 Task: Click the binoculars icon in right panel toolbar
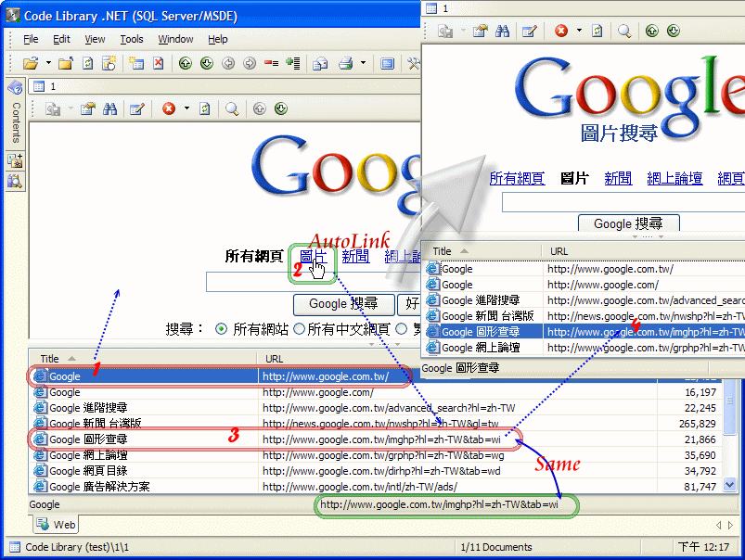[x=502, y=32]
